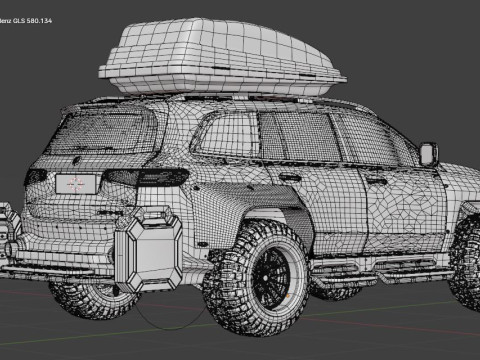Select the side mirror mesh
Image resolution: width=480 pixels, height=360 pixels.
click(x=429, y=154)
